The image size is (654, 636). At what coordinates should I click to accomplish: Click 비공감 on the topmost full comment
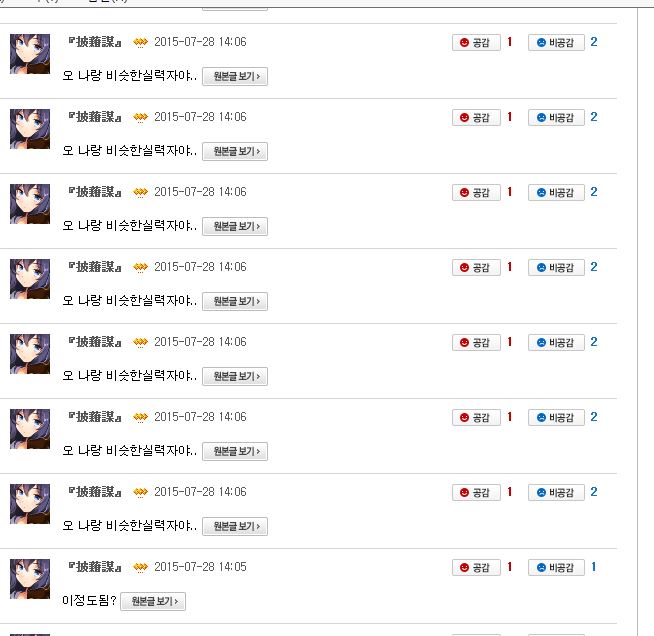pos(556,42)
